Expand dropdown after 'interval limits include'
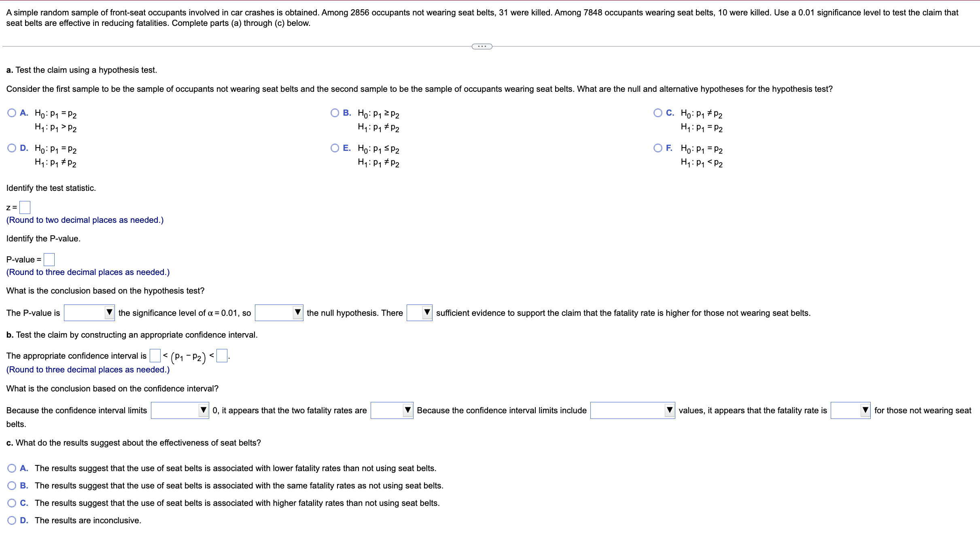This screenshot has width=980, height=537. 632,410
